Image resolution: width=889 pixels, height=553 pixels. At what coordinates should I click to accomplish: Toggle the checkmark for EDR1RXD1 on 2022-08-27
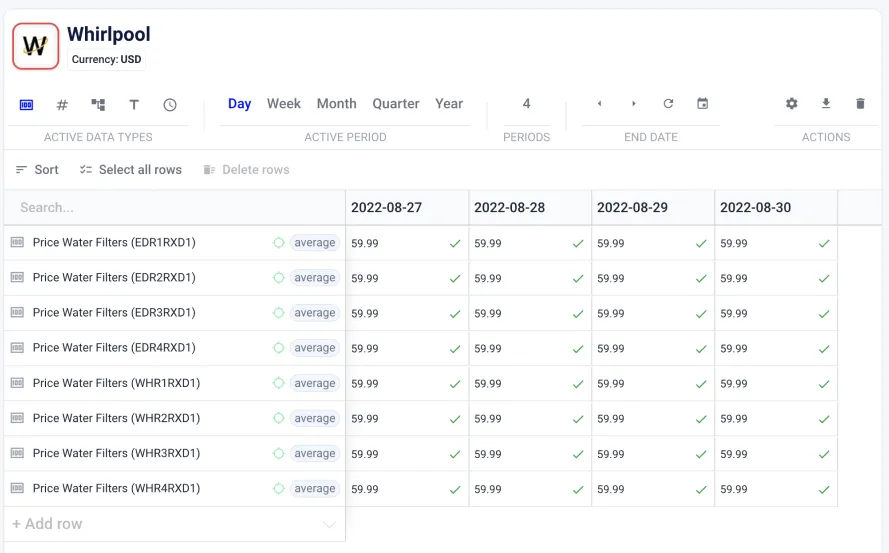tap(455, 244)
